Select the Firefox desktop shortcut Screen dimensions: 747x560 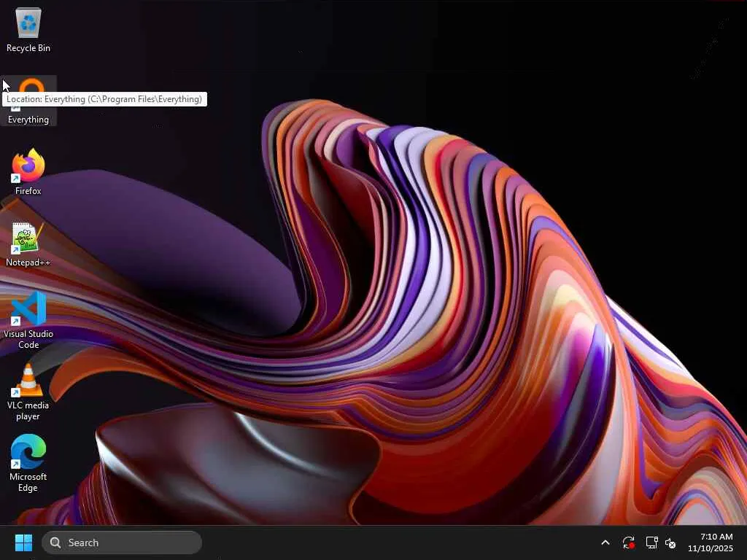[28, 172]
